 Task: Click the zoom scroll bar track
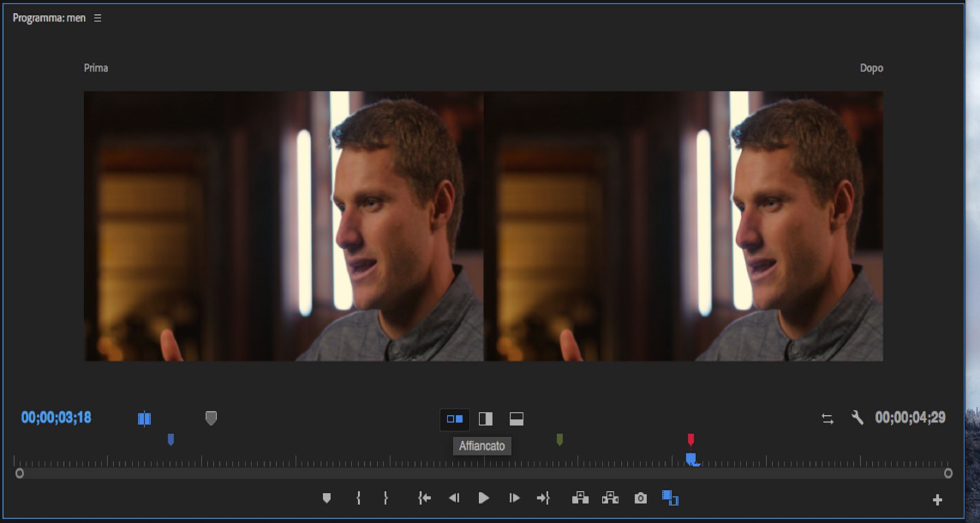click(483, 473)
